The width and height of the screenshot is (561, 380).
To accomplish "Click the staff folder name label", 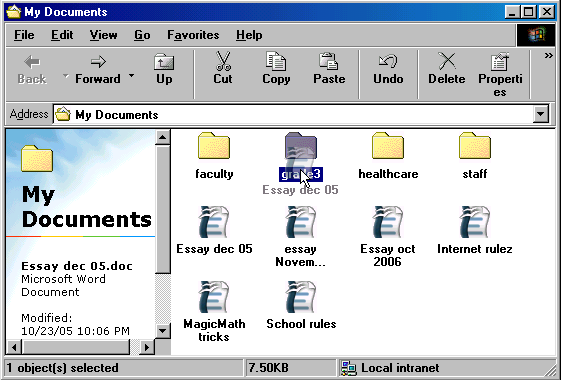I will coord(475,174).
